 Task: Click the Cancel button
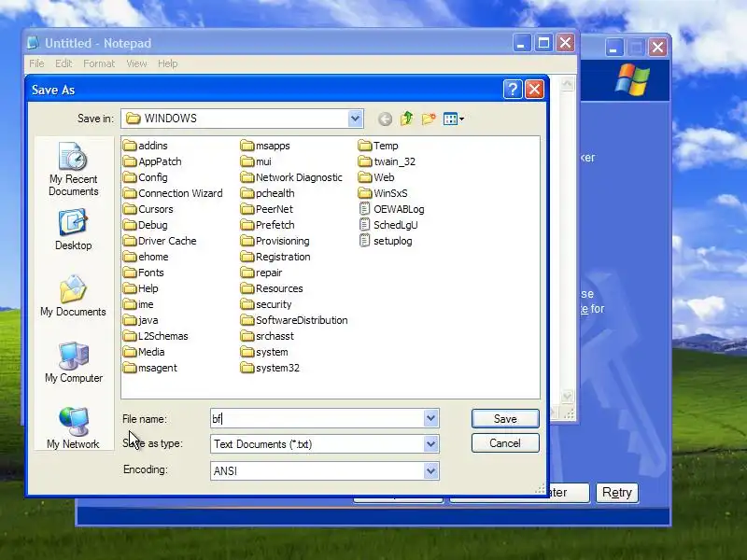505,443
